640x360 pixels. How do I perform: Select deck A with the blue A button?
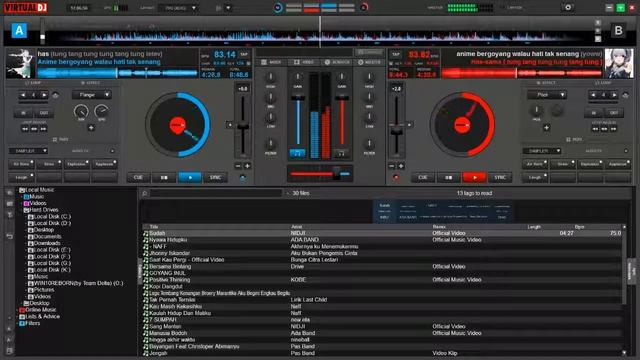point(19,31)
